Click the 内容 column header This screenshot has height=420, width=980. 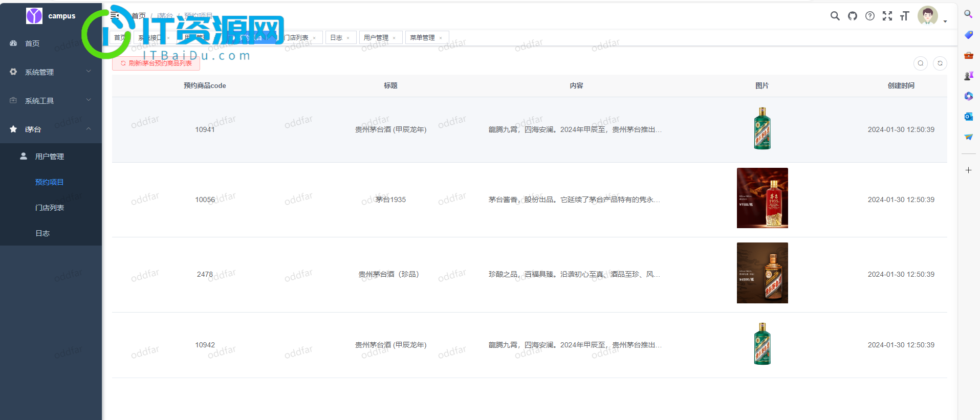[576, 86]
